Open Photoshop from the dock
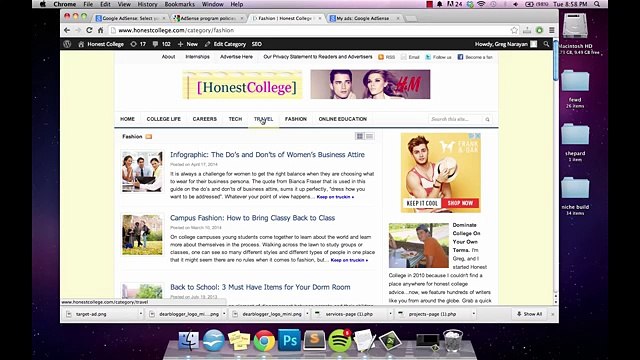Viewport: 640px width, 360px height. tap(289, 340)
